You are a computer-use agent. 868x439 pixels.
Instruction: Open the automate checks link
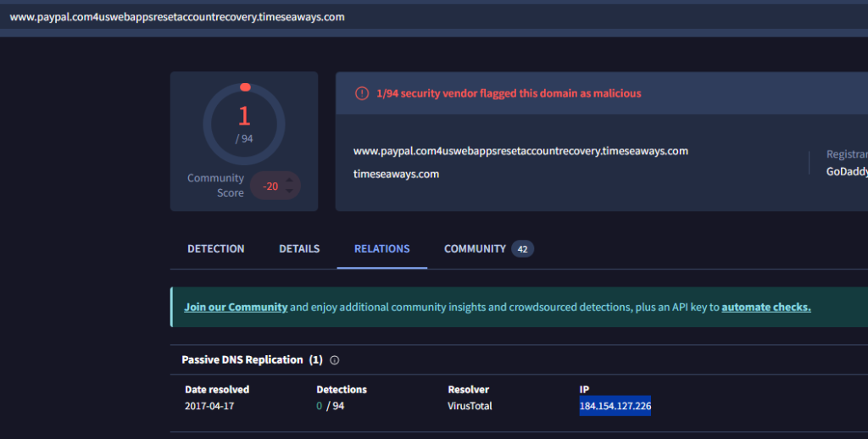[765, 308]
